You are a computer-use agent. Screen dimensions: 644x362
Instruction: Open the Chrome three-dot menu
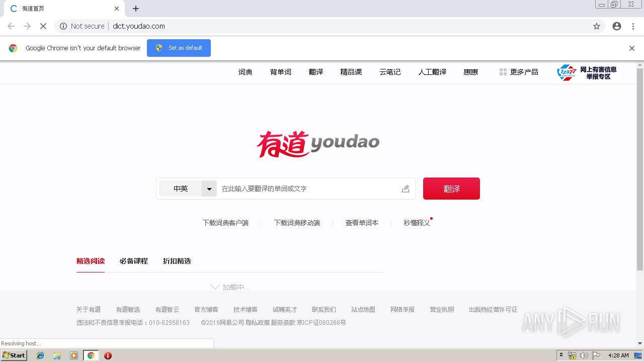click(633, 26)
